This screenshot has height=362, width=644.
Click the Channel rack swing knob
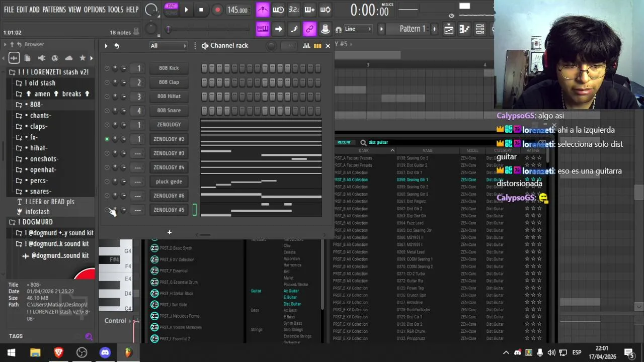[271, 46]
